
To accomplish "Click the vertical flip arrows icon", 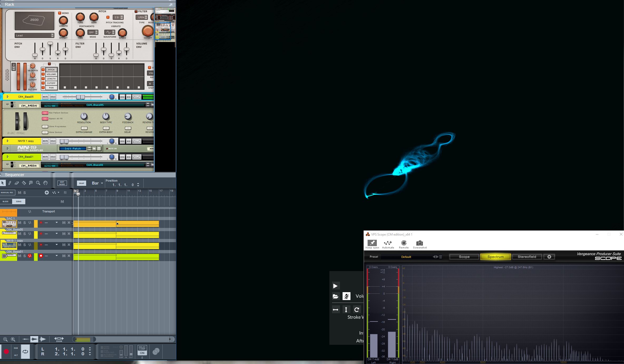I will [346, 310].
